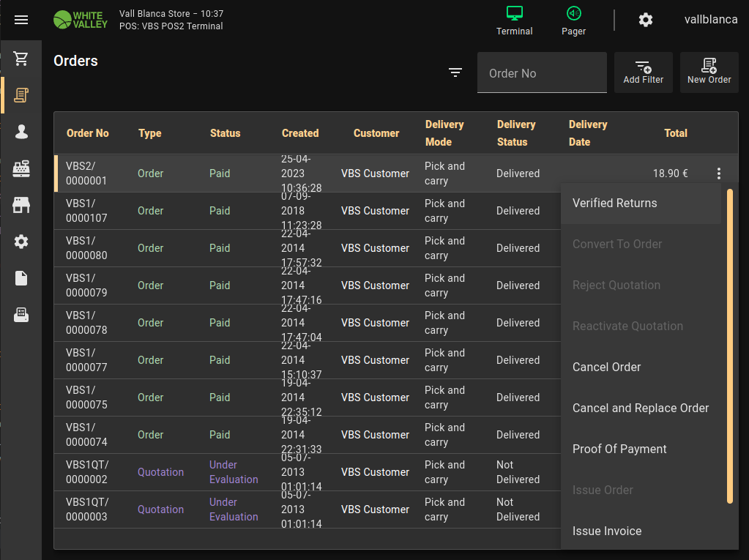Select Cancel and Replace Order
Screen dimensions: 749x560
tap(640, 408)
